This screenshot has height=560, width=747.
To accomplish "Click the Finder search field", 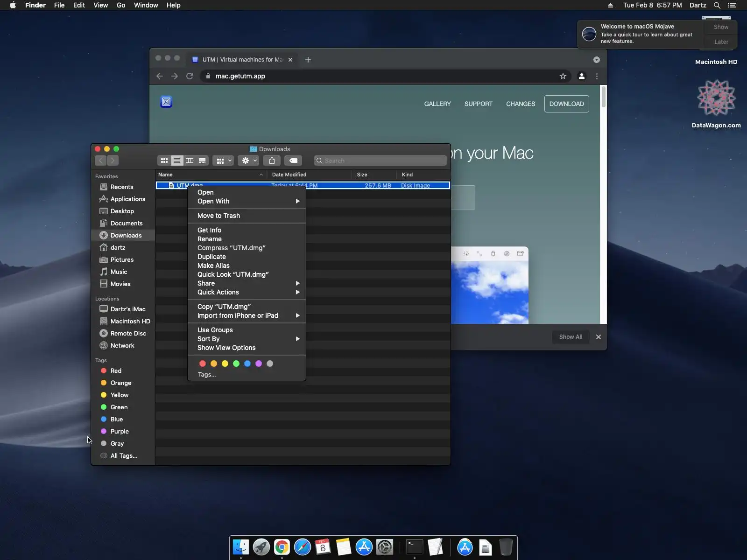I will (x=381, y=161).
